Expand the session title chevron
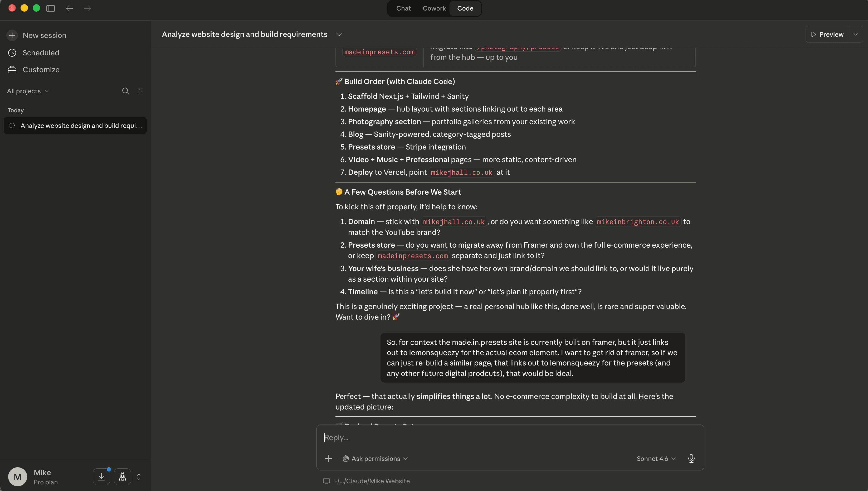 [339, 34]
